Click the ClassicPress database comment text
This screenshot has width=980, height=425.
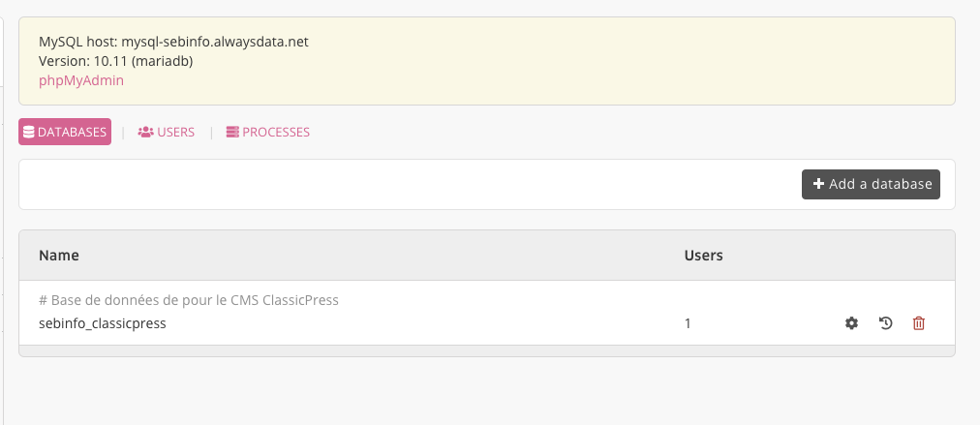189,300
